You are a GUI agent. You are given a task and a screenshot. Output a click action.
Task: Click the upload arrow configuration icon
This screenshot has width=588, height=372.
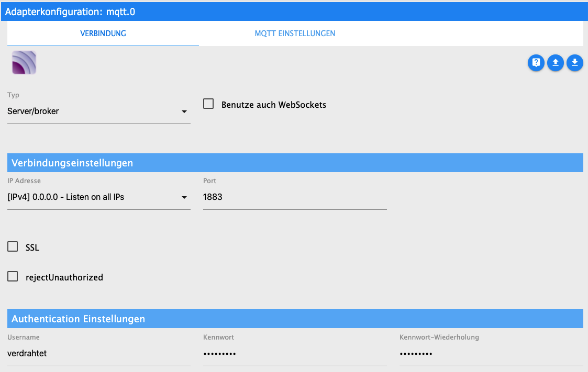555,63
